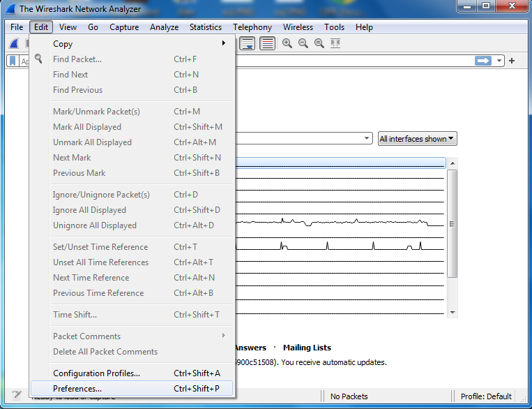Click Find Packet... menu entry
Viewport: 532px width, 409px height.
[132, 59]
